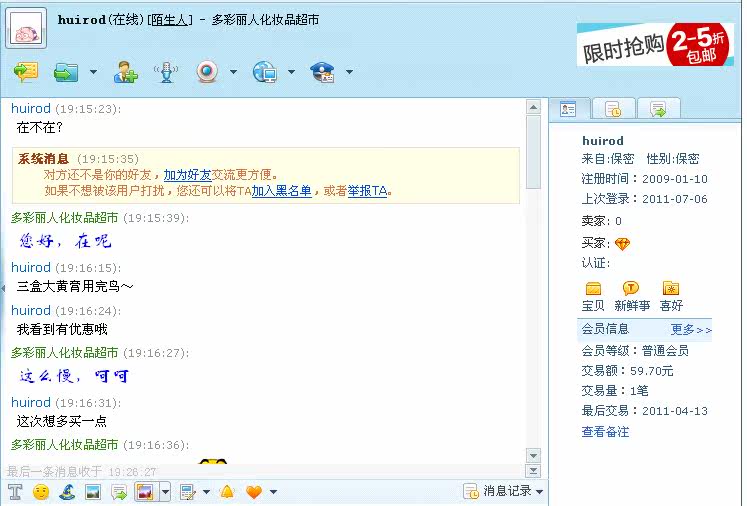The width and height of the screenshot is (747, 506).
Task: Open 消息记录 message history
Action: click(x=497, y=491)
